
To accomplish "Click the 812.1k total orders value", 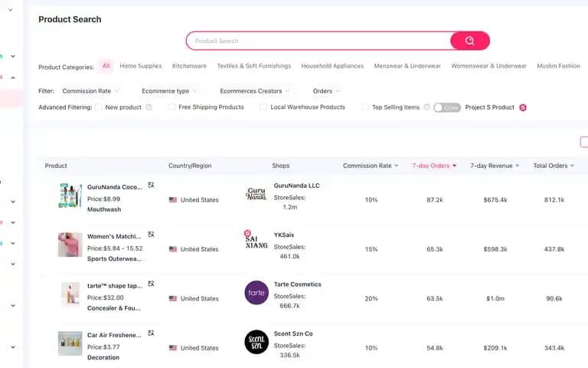I will 554,200.
